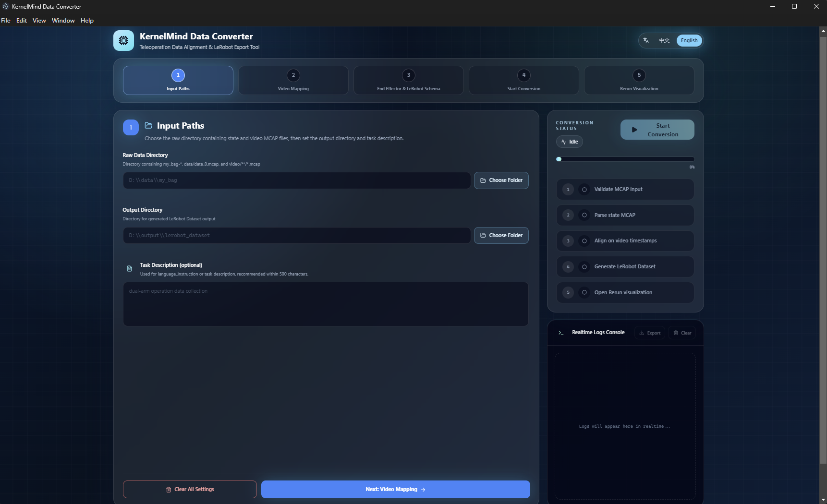Click Next: Video Mapping button

point(396,490)
